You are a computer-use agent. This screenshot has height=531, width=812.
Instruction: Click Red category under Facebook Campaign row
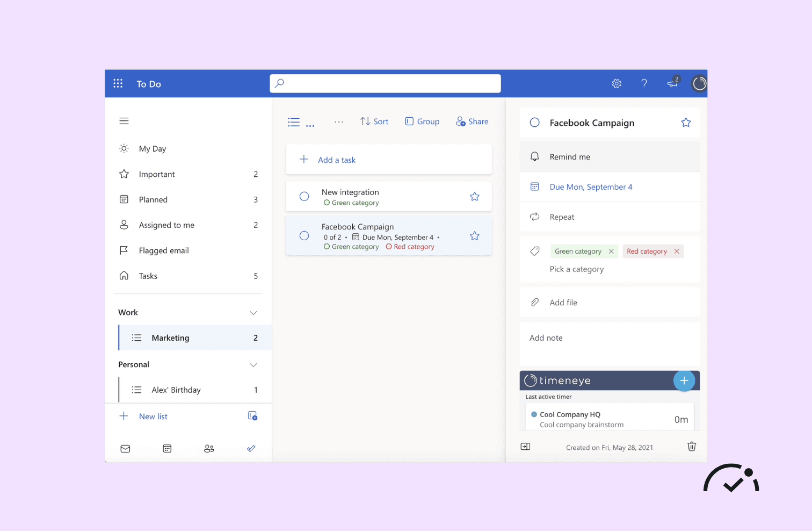click(410, 247)
